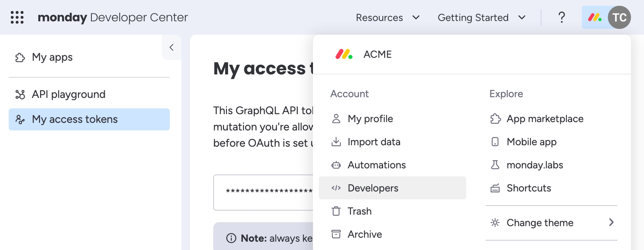Choose Import data from the menu
This screenshot has height=250, width=644.
click(x=374, y=142)
